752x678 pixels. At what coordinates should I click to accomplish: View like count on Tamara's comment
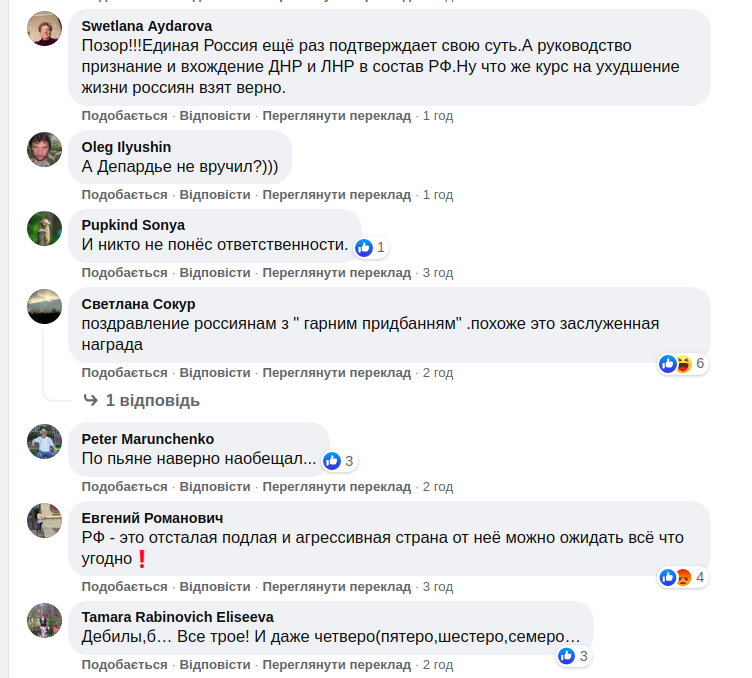[573, 656]
